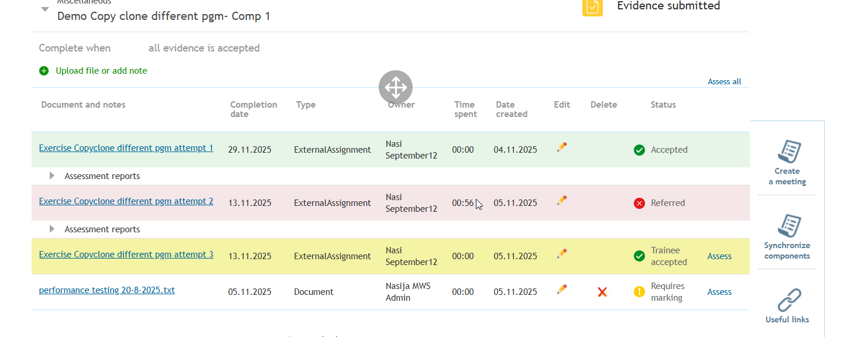Open Useful links chain icon
Screen dimensions: 868x337
(x=789, y=300)
